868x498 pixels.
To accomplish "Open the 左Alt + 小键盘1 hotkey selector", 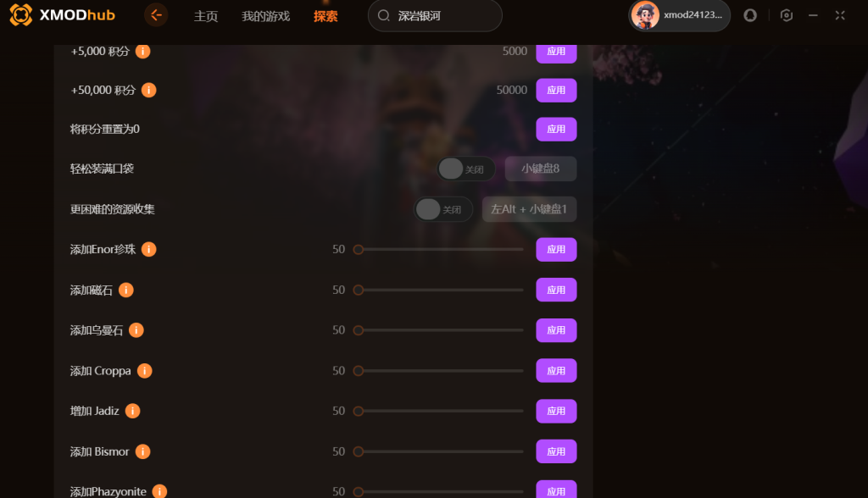I will click(x=529, y=209).
